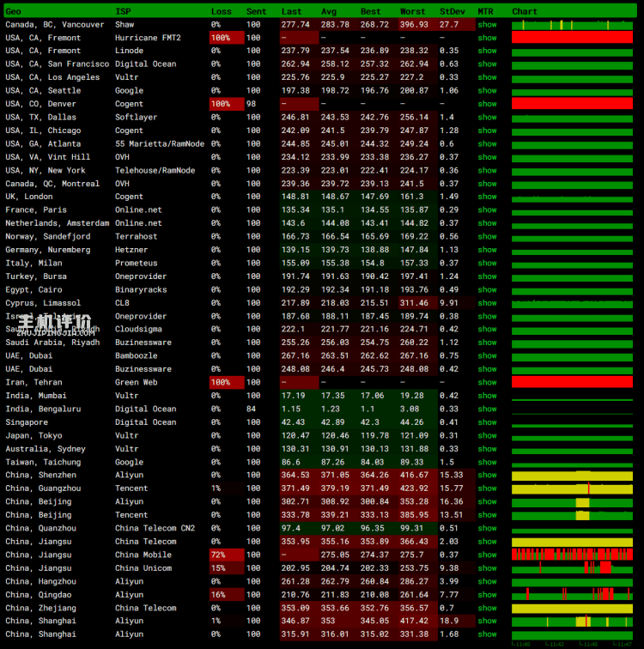The image size is (644, 649).
Task: Click worst value 396.93 for Vancouver
Action: 414,24
